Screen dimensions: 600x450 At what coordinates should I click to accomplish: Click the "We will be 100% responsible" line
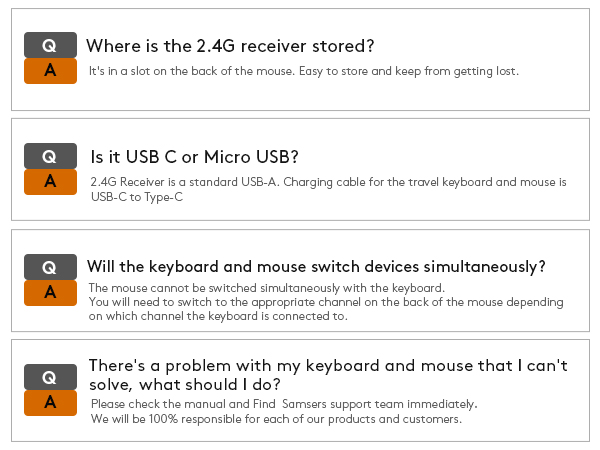(276, 419)
